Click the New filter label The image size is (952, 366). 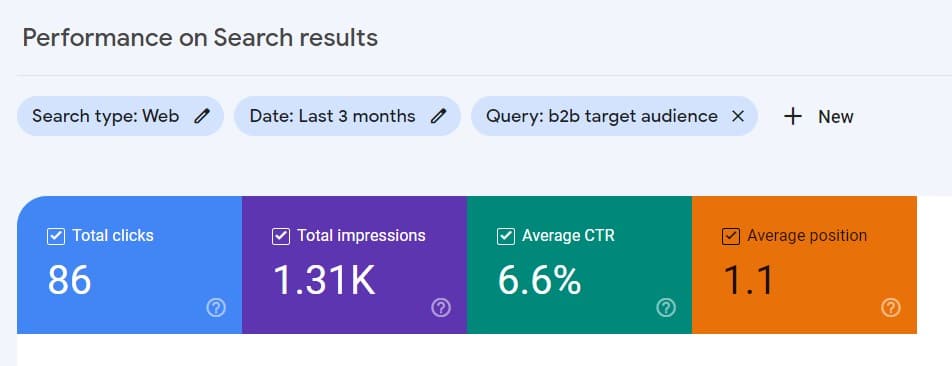835,116
